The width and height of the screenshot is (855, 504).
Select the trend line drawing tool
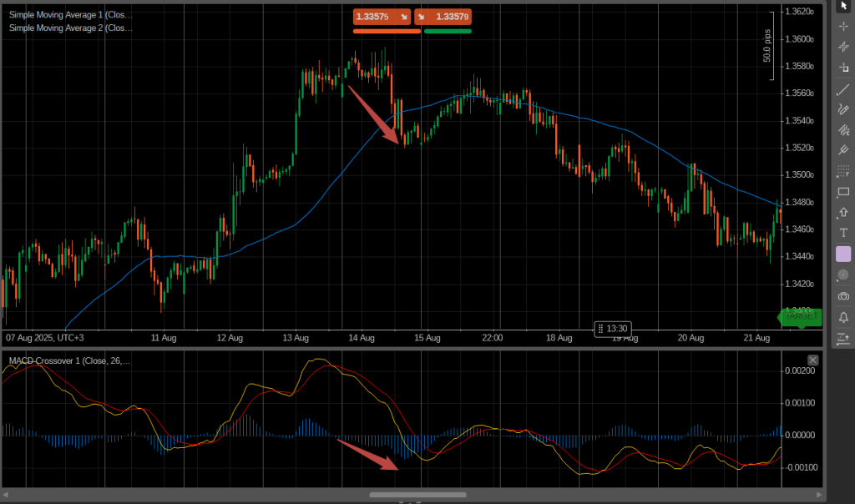point(843,89)
